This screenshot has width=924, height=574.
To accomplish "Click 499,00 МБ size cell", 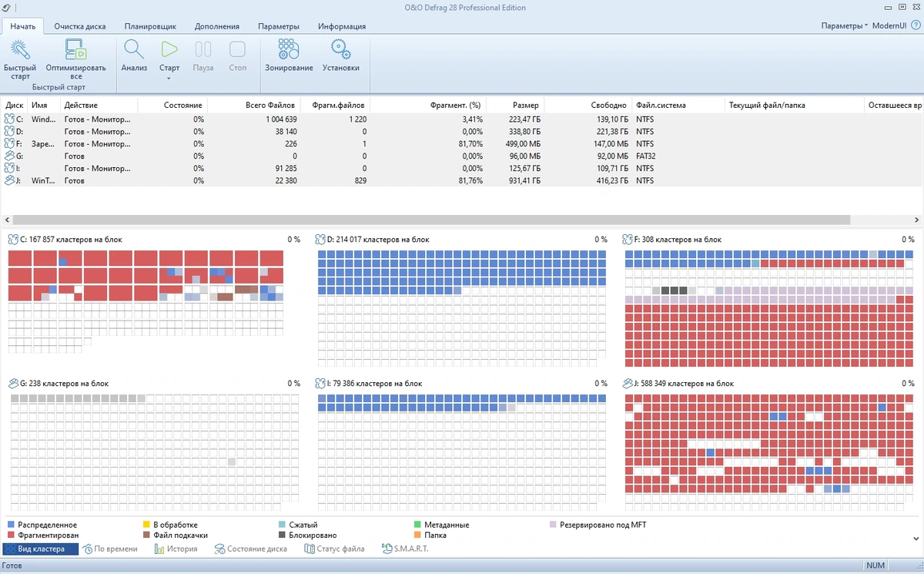I will tap(524, 143).
